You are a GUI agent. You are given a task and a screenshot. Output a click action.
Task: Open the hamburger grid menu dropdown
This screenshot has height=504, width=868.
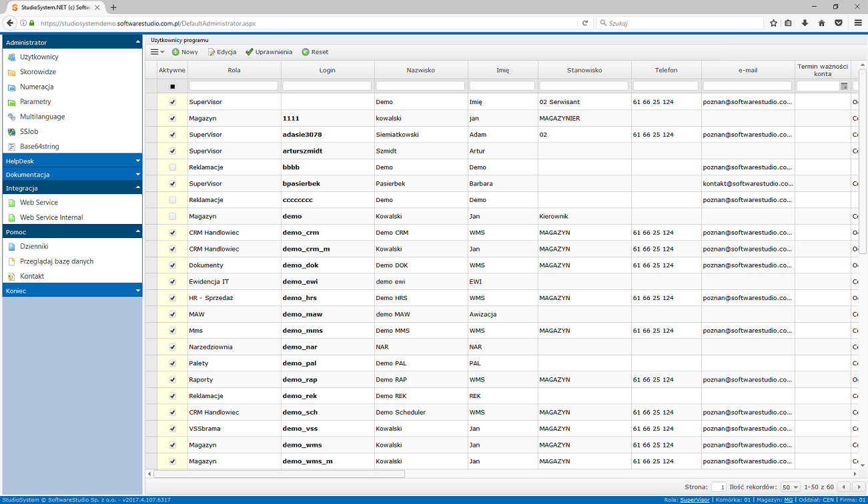point(157,52)
